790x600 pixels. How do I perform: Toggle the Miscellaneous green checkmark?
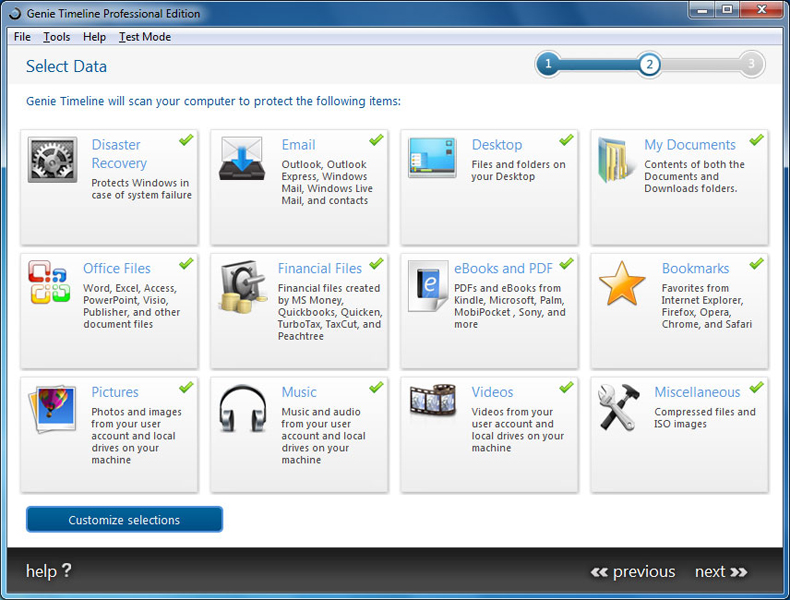pos(756,387)
